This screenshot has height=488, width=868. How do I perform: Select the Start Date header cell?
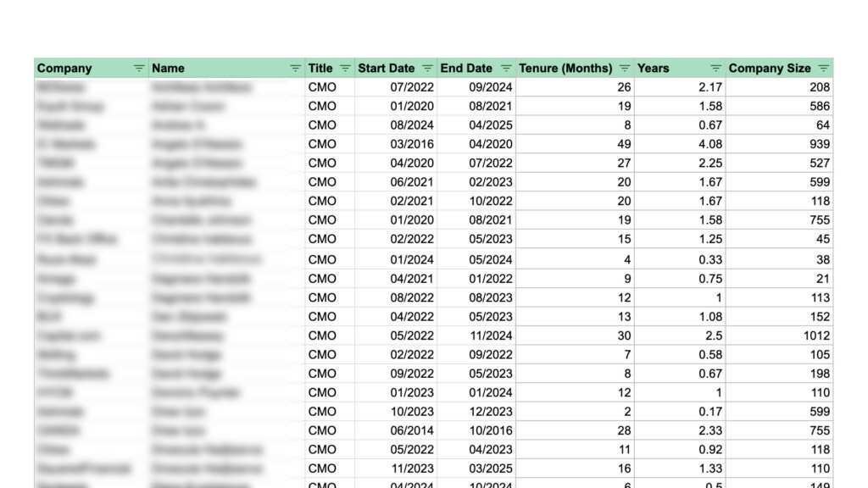396,68
